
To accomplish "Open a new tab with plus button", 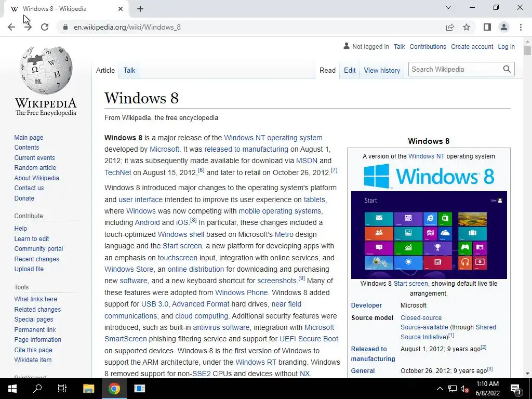I will point(140,9).
